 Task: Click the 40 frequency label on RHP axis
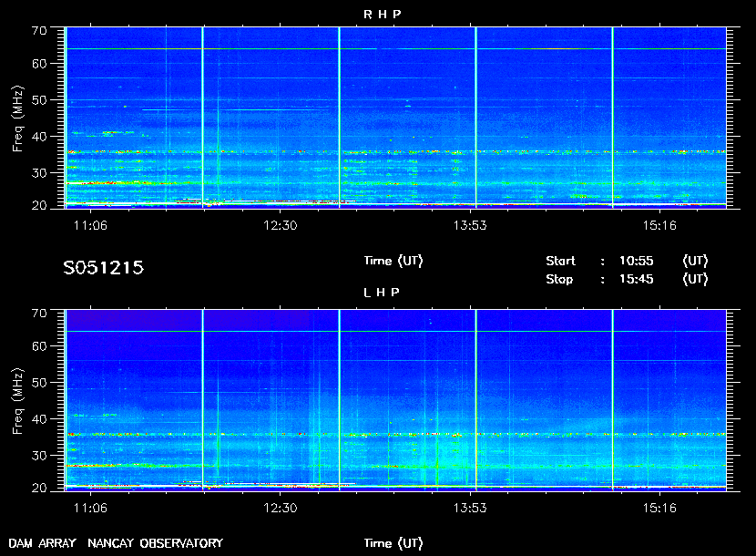[x=39, y=137]
